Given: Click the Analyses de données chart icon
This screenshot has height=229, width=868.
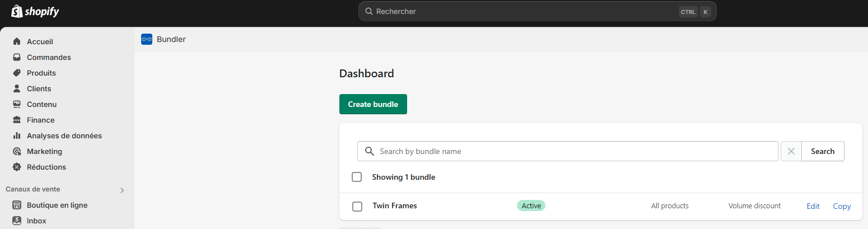Looking at the screenshot, I should pyautogui.click(x=17, y=135).
